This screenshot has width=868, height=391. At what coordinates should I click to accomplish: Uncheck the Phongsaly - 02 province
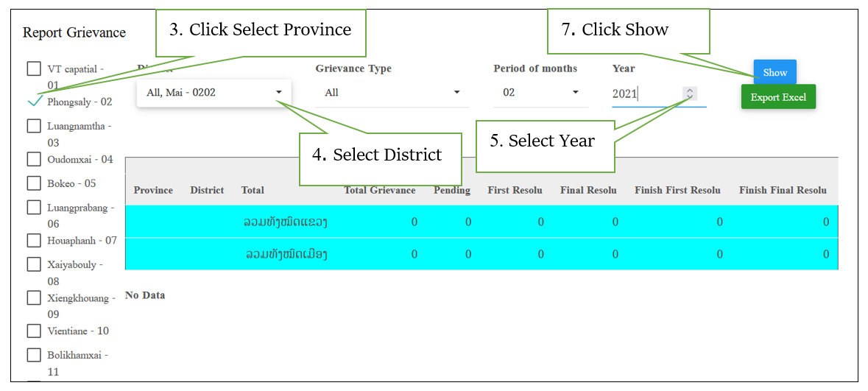[x=34, y=102]
